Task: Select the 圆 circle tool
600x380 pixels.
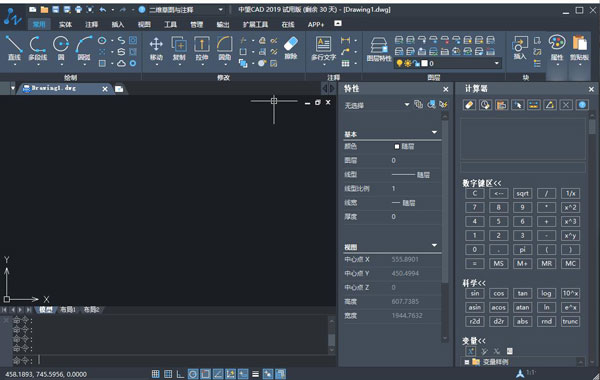Action: point(61,48)
